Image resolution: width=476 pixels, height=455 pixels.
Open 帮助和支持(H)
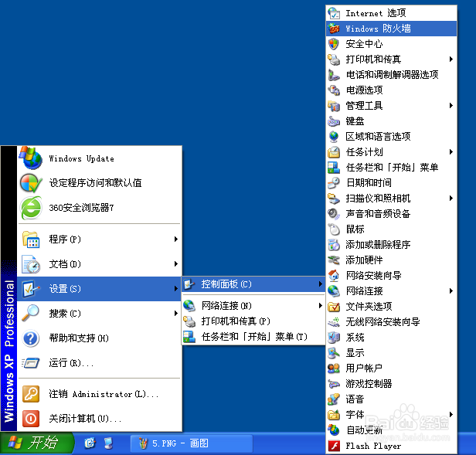(x=99, y=338)
